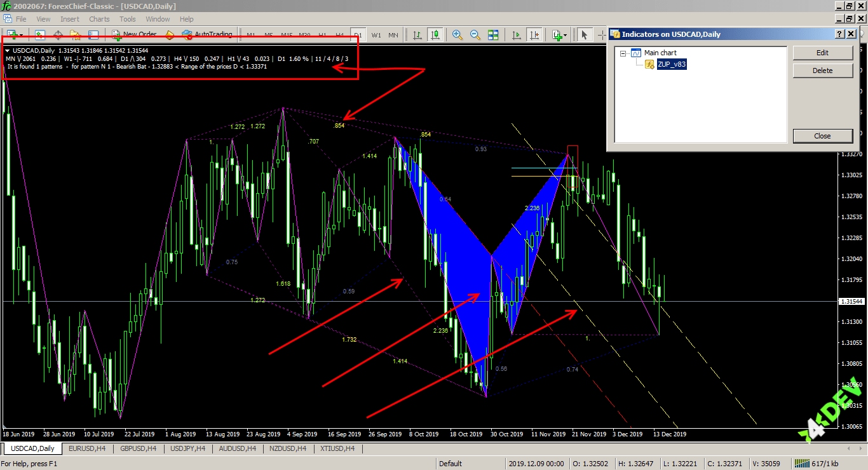868x470 pixels.
Task: Switch chart to MN timeframe
Action: tap(394, 35)
